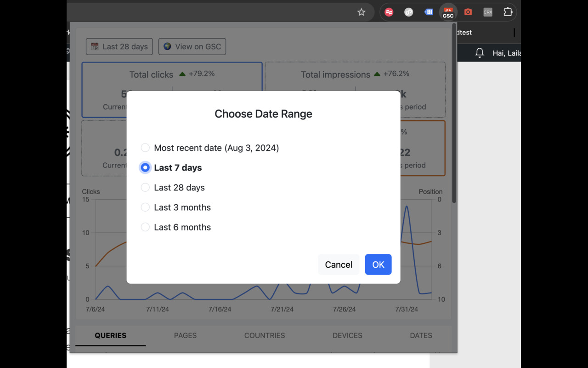Choose the Most recent date radio button
Viewport: 588px width, 368px height.
point(145,148)
